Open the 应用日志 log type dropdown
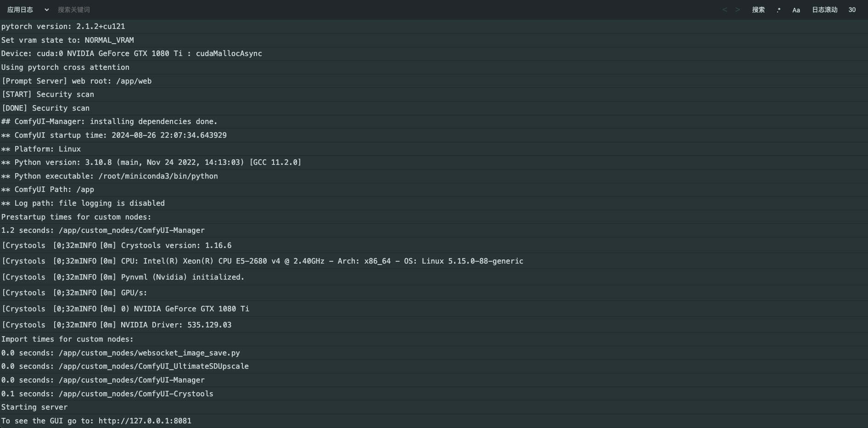The image size is (868, 428). [x=28, y=10]
